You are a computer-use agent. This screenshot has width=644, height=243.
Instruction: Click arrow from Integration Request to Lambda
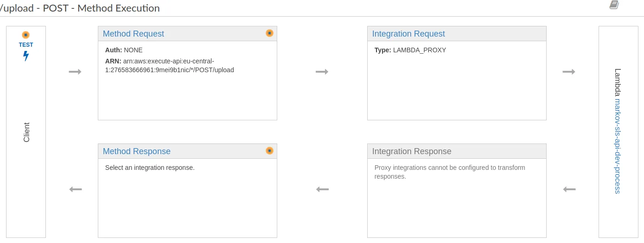(x=569, y=72)
